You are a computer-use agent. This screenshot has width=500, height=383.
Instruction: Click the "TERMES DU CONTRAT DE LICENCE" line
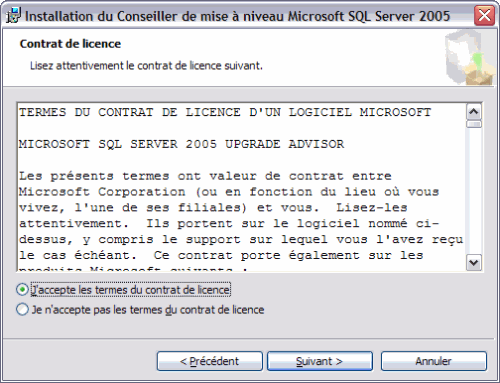tap(225, 112)
